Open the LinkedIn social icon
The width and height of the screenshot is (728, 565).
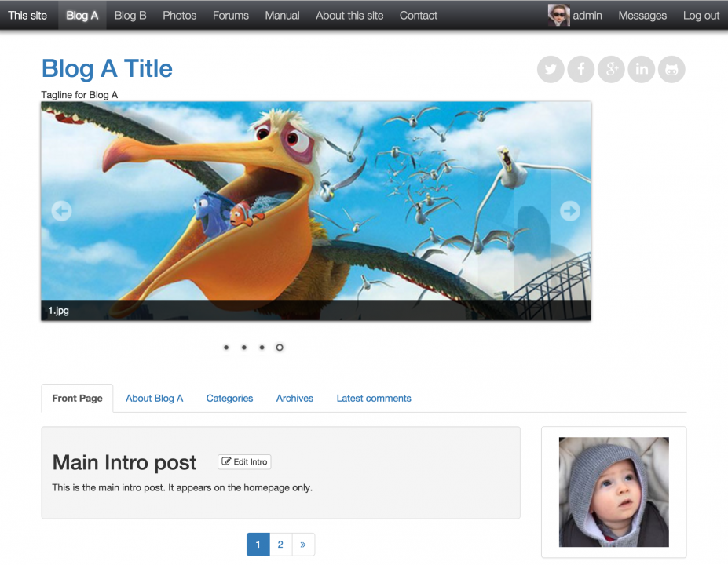tap(641, 70)
